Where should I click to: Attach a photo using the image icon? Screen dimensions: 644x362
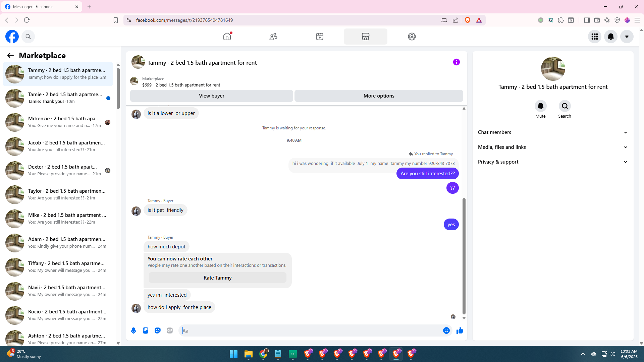click(x=146, y=330)
